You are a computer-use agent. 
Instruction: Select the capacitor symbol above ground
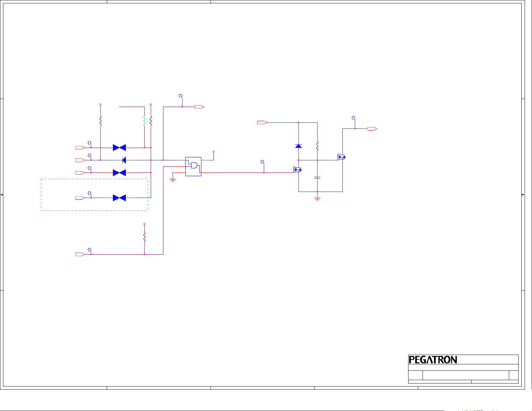coord(317,177)
